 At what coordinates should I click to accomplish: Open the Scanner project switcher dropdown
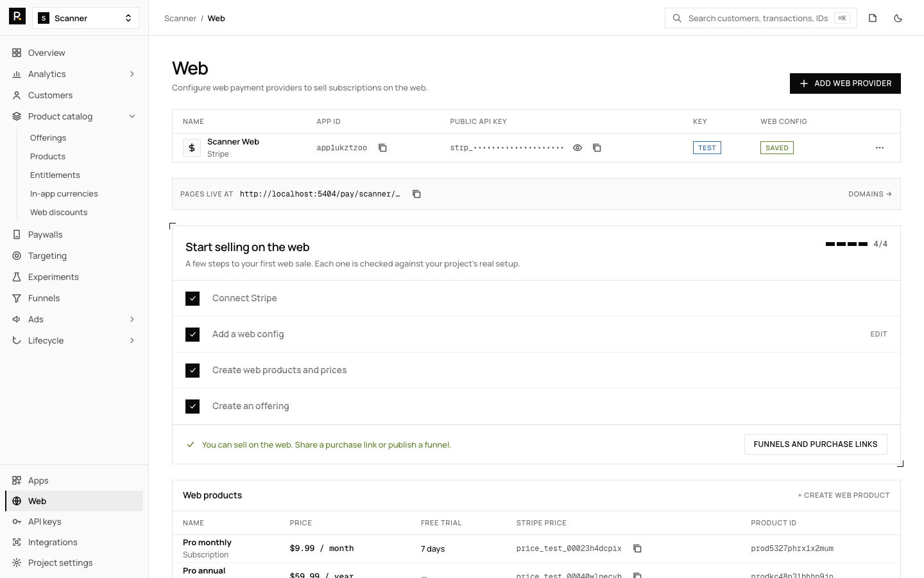86,18
